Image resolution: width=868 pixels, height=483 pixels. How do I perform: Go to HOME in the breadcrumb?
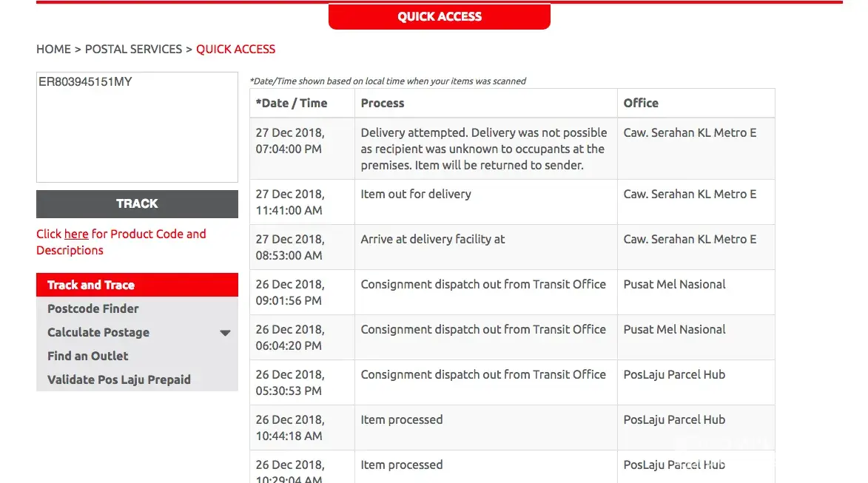tap(53, 49)
